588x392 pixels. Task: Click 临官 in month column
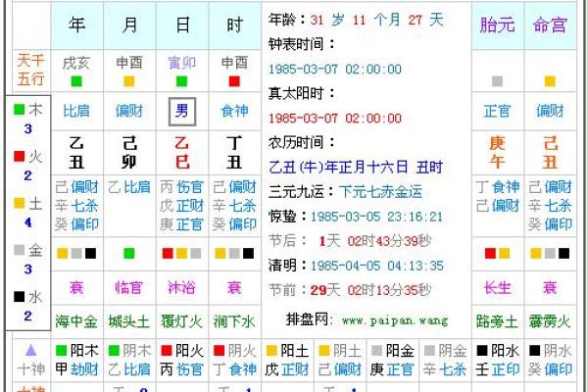(129, 288)
